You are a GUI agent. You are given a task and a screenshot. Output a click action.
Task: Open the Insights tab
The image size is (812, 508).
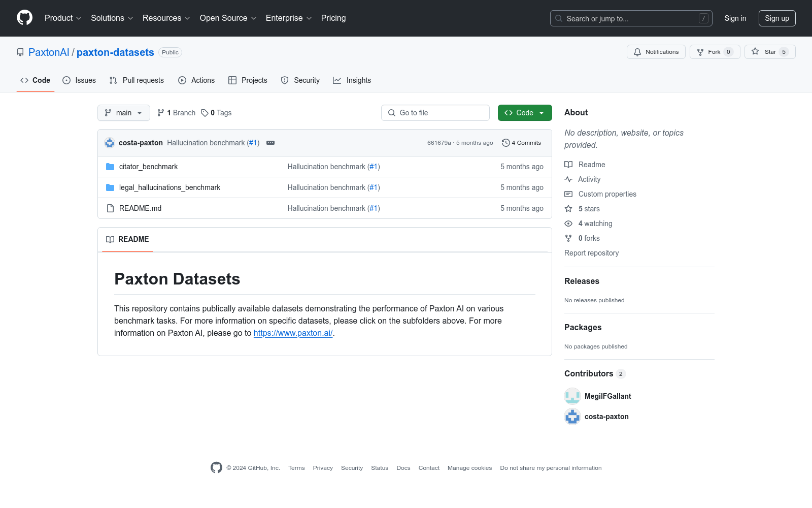click(352, 80)
